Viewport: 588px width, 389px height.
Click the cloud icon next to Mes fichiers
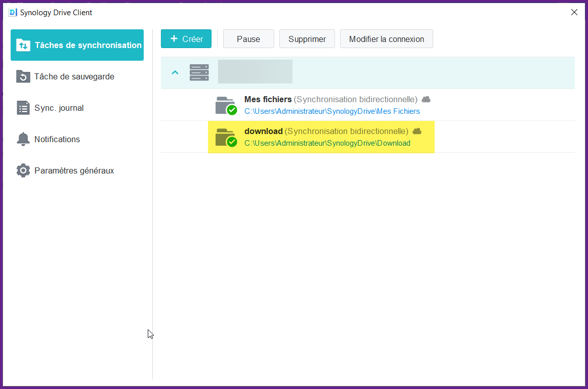[426, 100]
